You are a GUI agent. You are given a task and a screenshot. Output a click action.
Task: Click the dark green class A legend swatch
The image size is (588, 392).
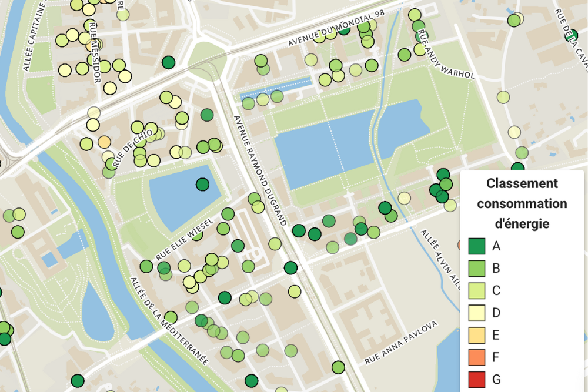(x=477, y=246)
